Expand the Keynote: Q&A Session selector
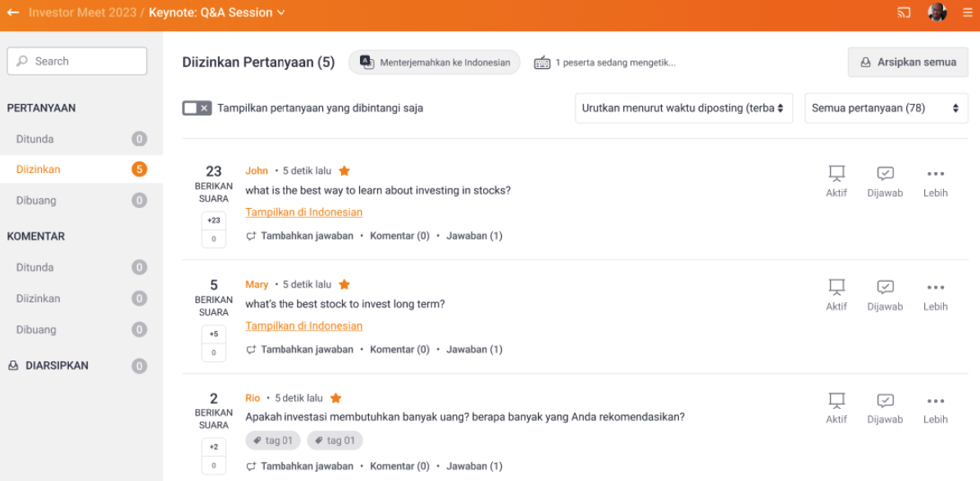 coord(217,12)
